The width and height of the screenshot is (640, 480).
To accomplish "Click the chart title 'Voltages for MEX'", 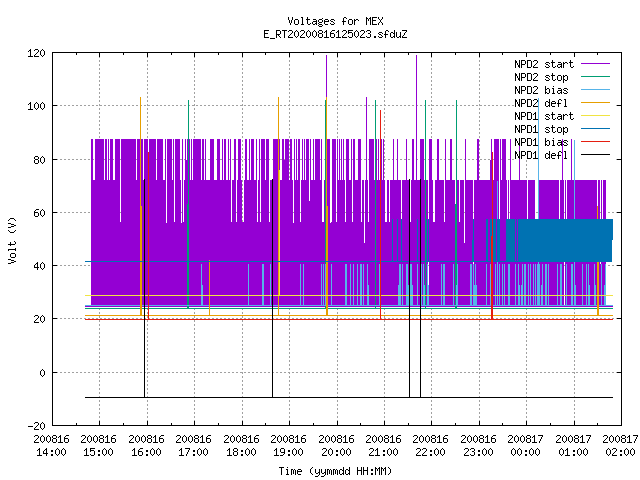I will (x=335, y=21).
